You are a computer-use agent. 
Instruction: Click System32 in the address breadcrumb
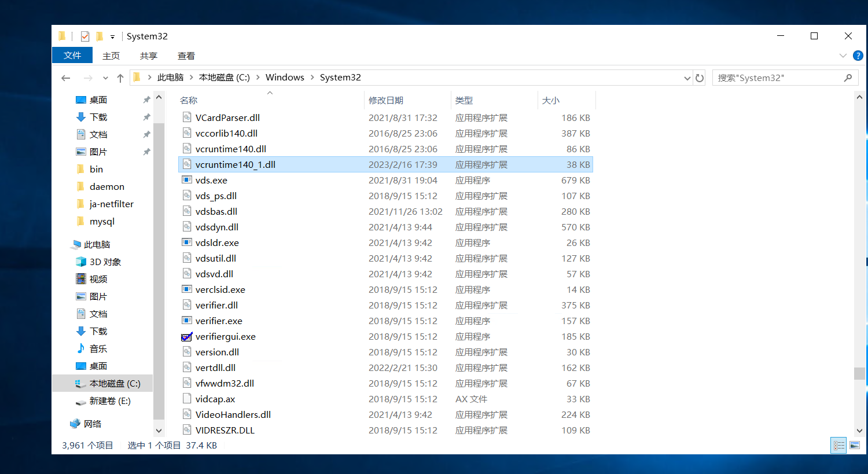point(340,78)
